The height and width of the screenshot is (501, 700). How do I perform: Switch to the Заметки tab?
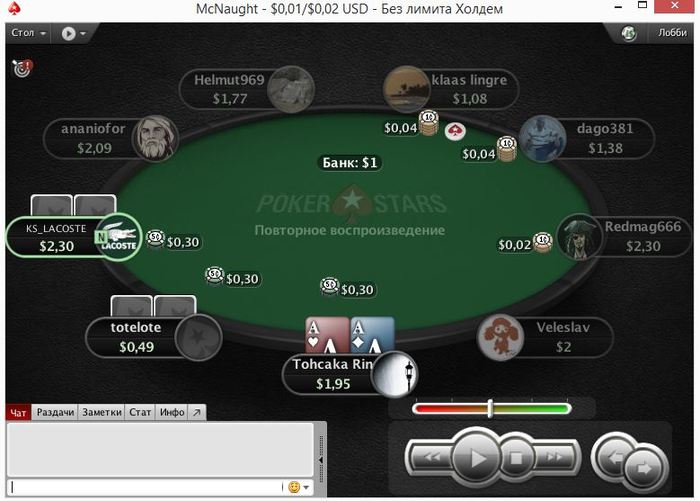click(102, 412)
